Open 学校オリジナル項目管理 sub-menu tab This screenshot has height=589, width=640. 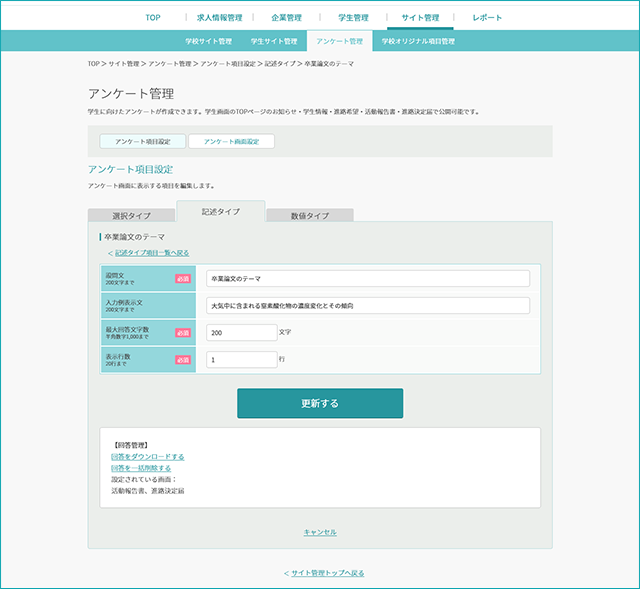click(418, 41)
